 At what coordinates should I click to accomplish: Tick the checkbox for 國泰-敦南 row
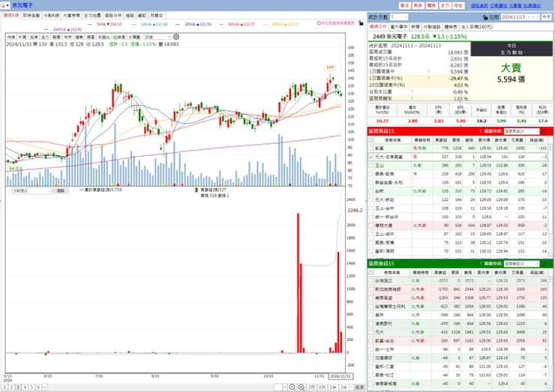click(x=370, y=174)
